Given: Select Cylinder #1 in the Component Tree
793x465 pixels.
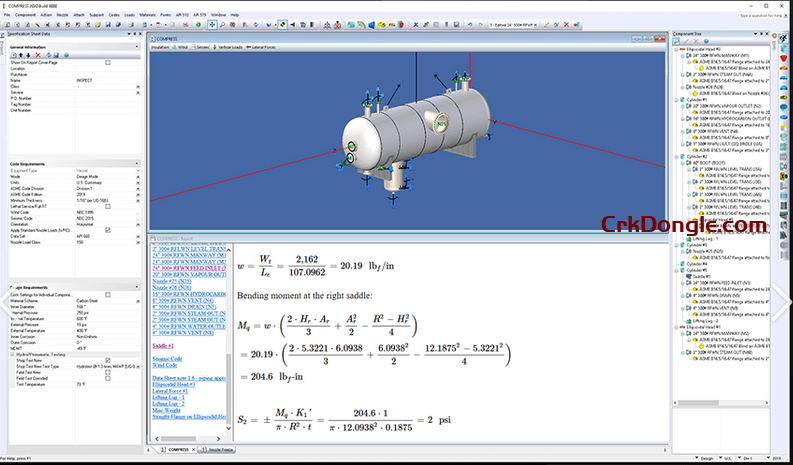Looking at the screenshot, I should (697, 100).
